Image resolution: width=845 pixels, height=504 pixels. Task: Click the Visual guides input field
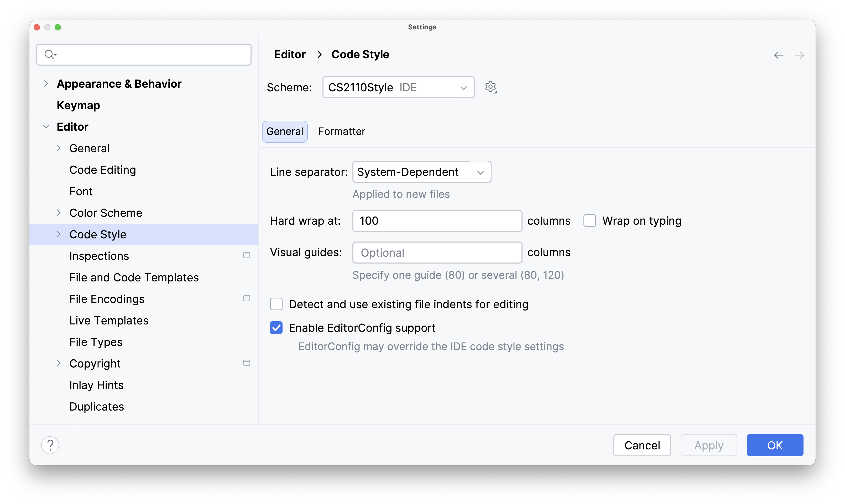[x=437, y=252]
